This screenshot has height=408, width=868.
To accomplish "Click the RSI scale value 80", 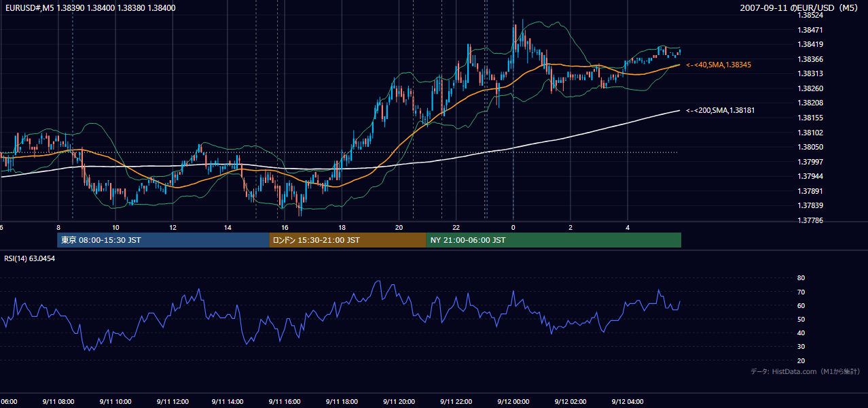I will tap(801, 278).
